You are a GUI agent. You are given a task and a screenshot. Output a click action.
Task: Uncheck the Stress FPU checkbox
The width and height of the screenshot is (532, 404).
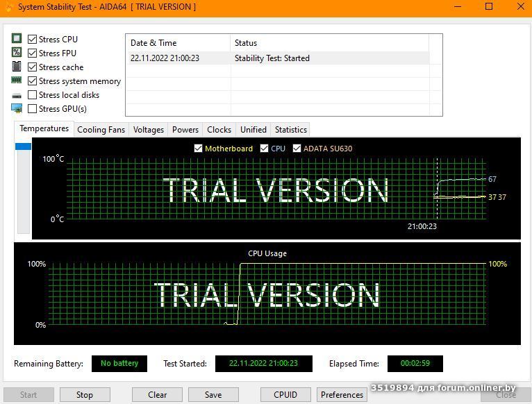click(32, 53)
